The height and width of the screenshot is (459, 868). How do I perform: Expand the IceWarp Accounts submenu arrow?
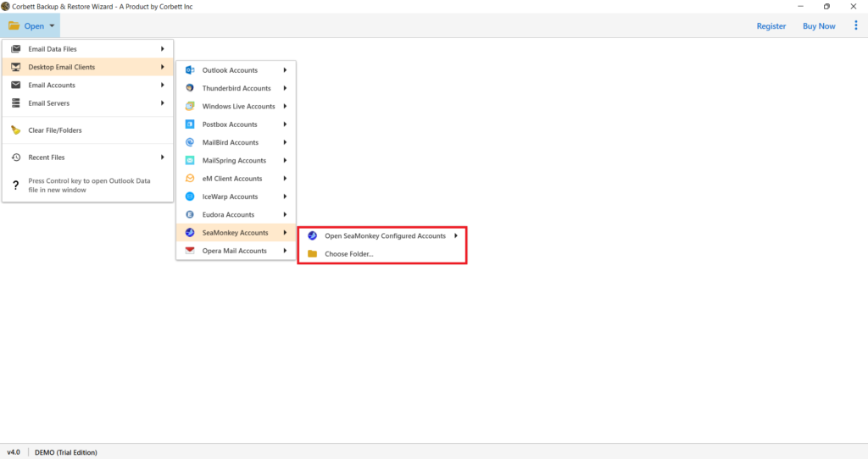[x=285, y=196]
